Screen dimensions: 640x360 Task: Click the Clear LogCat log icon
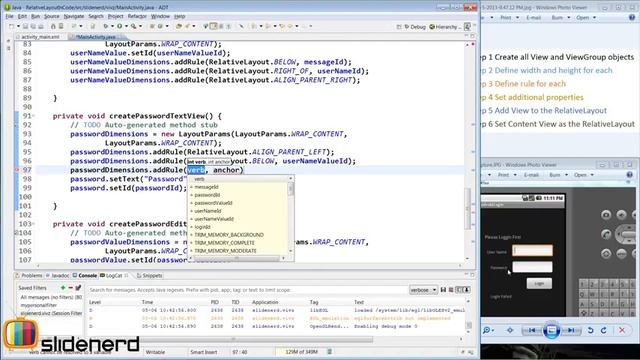click(451, 290)
